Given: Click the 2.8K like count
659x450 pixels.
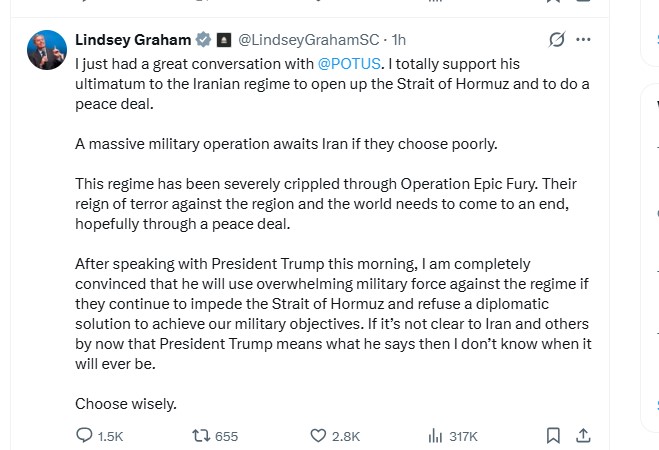Looking at the screenshot, I should point(346,436).
